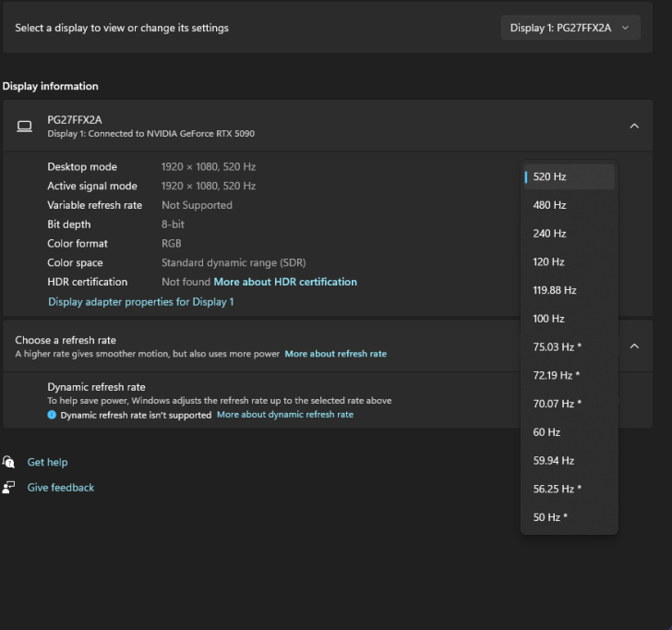This screenshot has height=630, width=672.
Task: Open More about HDR certification link
Action: point(285,282)
